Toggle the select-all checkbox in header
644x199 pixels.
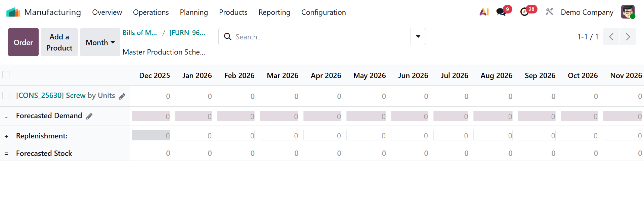click(x=6, y=75)
